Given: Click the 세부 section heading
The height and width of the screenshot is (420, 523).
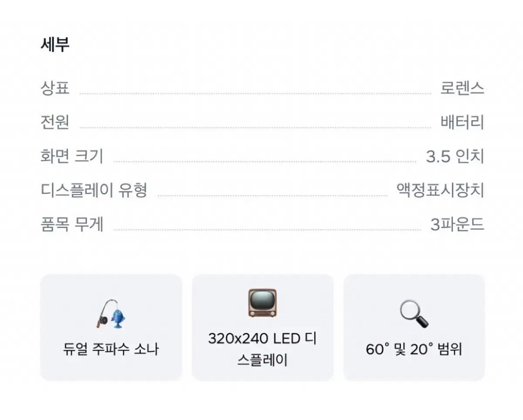Looking at the screenshot, I should [55, 44].
